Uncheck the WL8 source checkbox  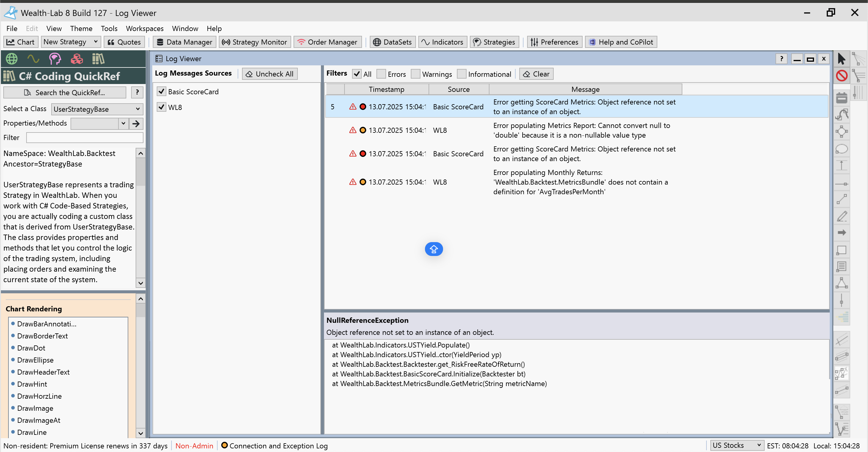(x=162, y=107)
